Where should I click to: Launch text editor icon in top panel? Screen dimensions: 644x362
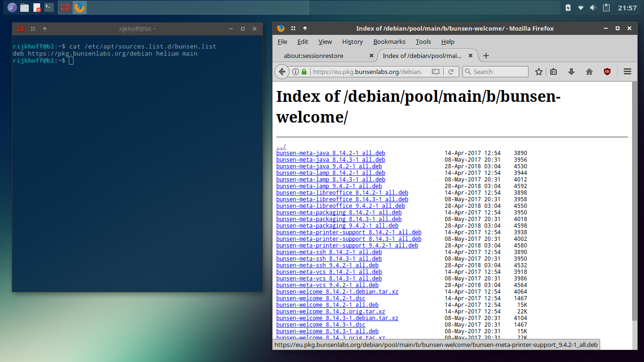tap(37, 8)
